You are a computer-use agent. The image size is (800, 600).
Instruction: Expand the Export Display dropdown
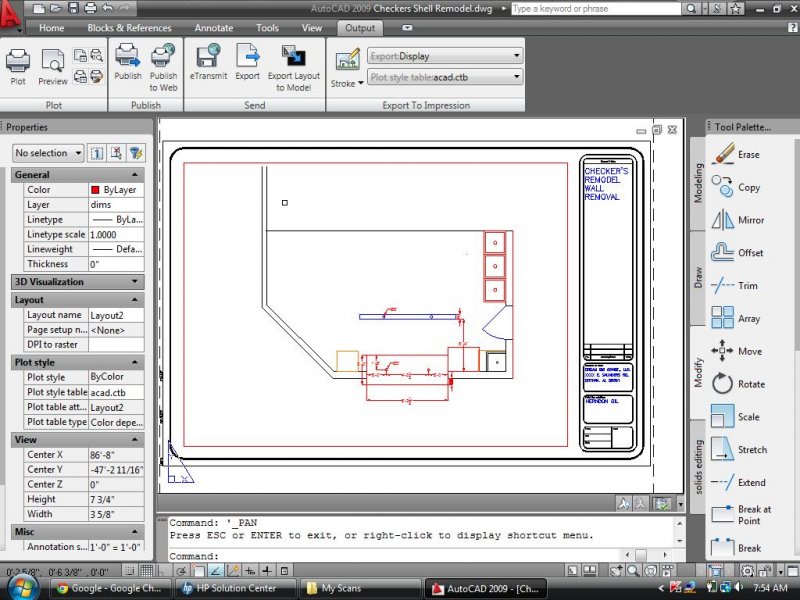click(x=444, y=56)
